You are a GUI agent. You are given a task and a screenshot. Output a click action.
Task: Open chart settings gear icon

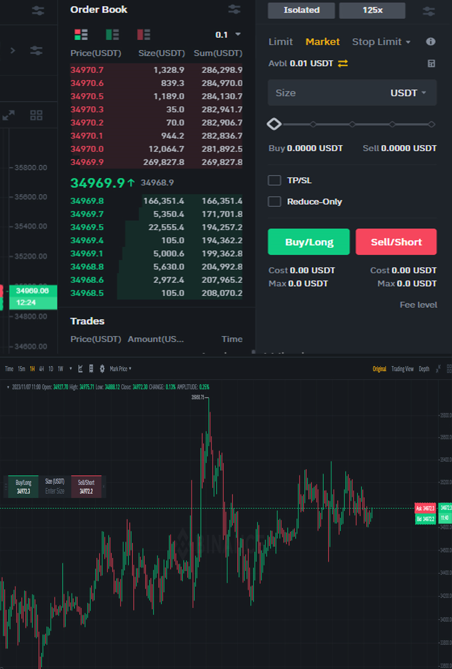coord(102,369)
